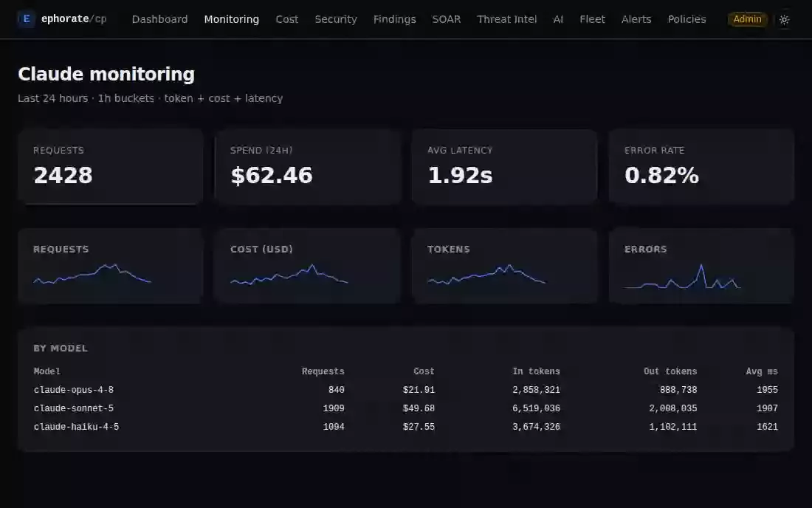The width and height of the screenshot is (812, 508).
Task: Select the Error Rate 0.82% card
Action: click(701, 167)
